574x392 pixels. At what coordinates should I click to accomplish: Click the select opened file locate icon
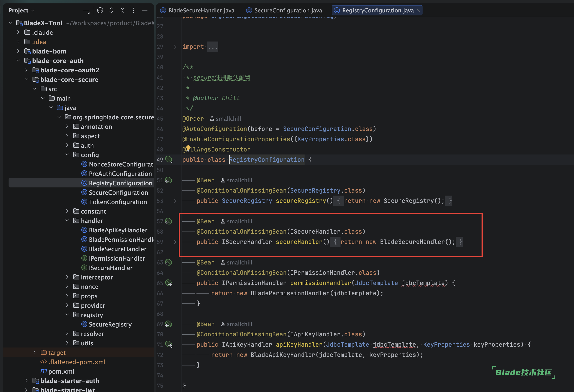point(100,10)
